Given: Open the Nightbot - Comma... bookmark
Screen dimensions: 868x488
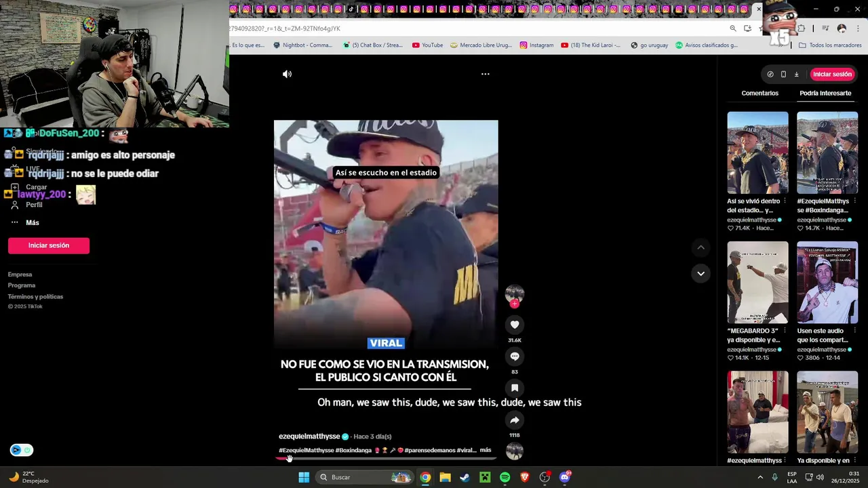Looking at the screenshot, I should (x=302, y=45).
